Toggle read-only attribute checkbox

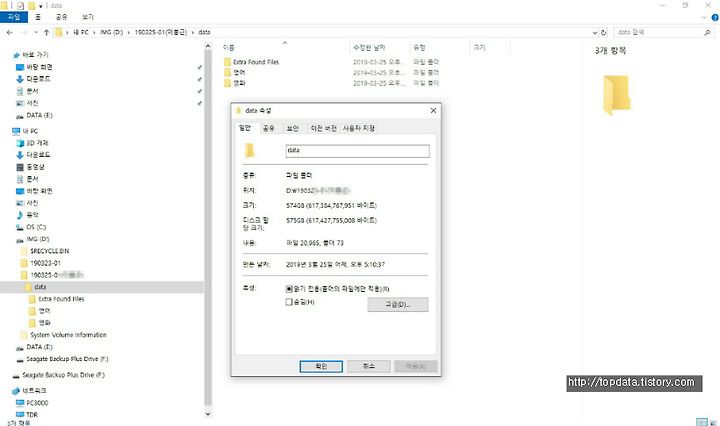coord(289,289)
